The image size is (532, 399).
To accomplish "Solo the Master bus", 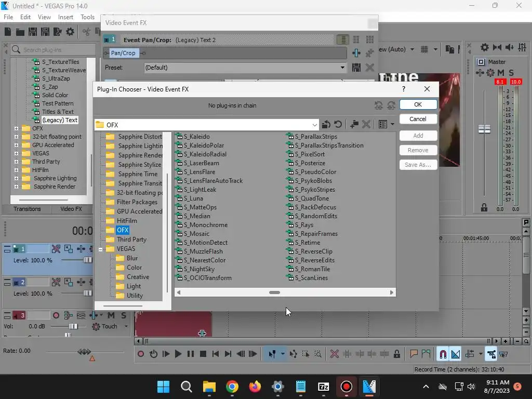I will click(511, 73).
